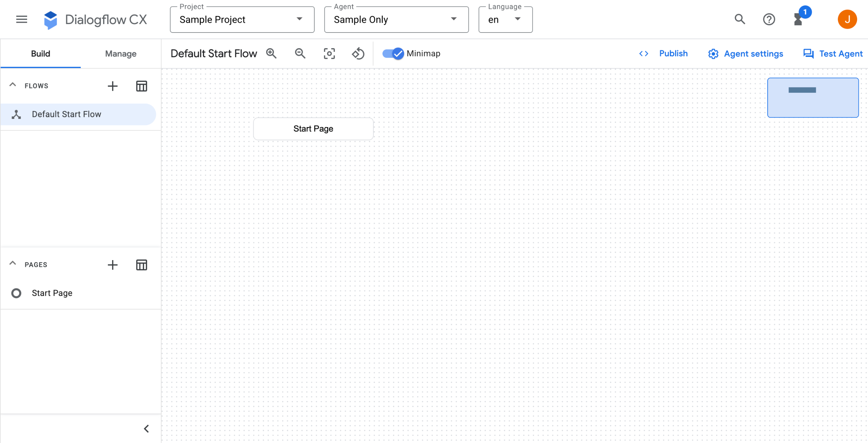This screenshot has width=868, height=443.
Task: Collapse the FLOWS section
Action: (13, 85)
